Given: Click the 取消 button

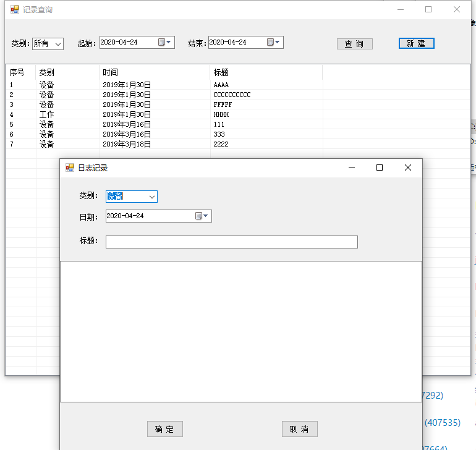Looking at the screenshot, I should (300, 429).
